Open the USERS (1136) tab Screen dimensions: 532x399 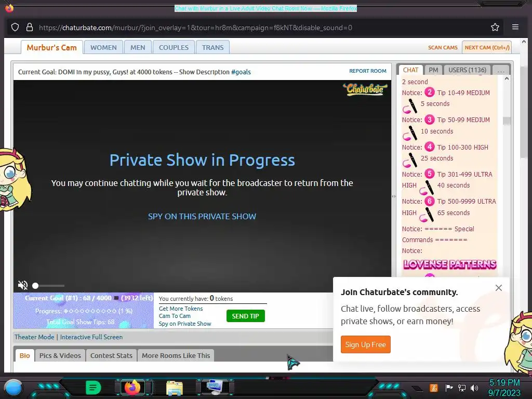coord(467,70)
